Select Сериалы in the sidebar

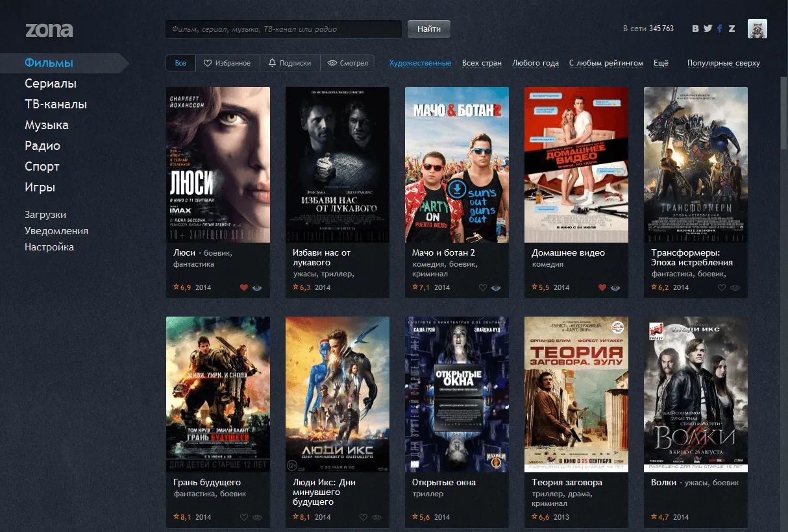[x=51, y=84]
